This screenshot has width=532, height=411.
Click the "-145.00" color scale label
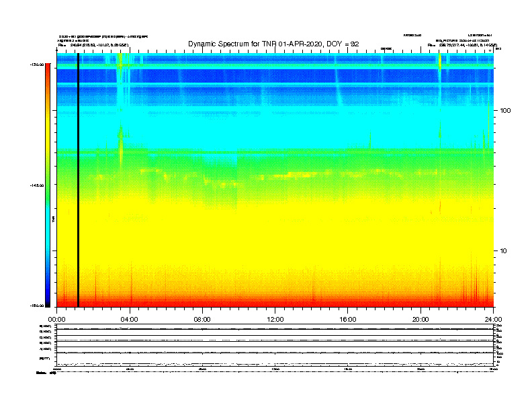(x=37, y=185)
